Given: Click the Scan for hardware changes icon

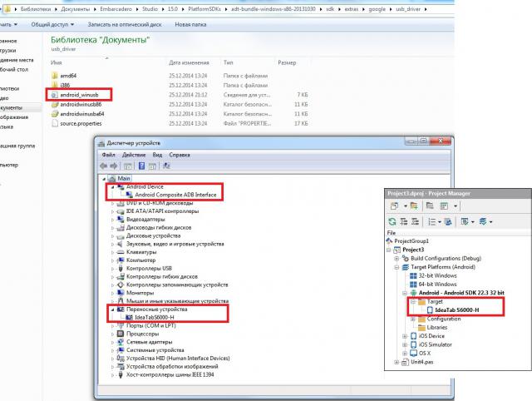Looking at the screenshot, I should pos(166,166).
